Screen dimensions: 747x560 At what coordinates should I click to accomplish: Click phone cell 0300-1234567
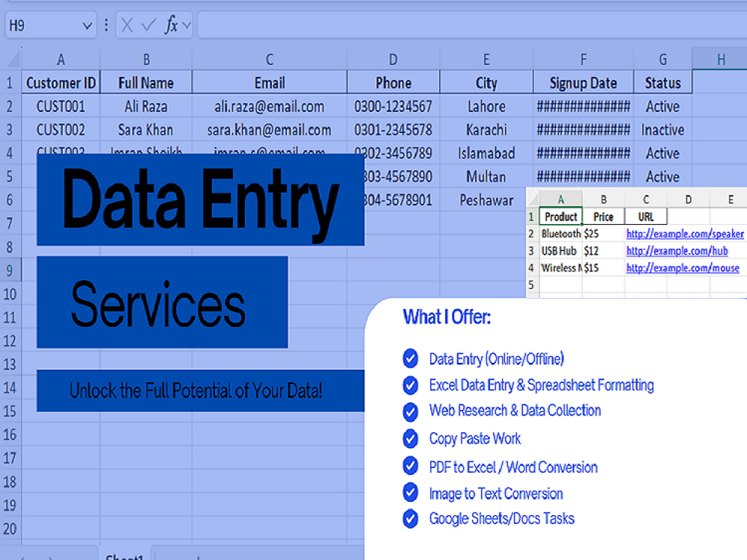tap(393, 106)
